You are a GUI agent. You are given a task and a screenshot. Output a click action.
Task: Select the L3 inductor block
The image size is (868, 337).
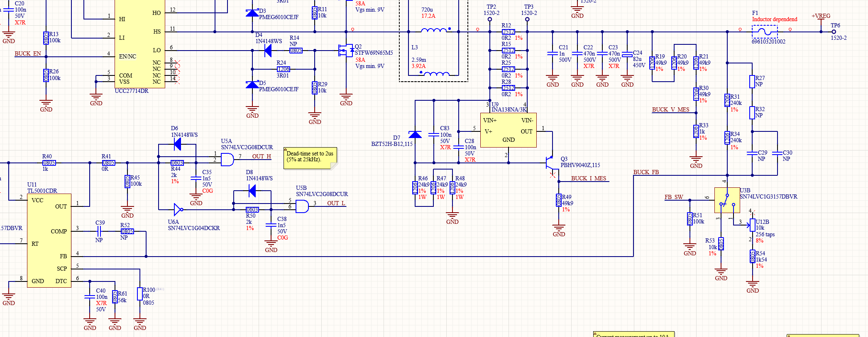[434, 41]
